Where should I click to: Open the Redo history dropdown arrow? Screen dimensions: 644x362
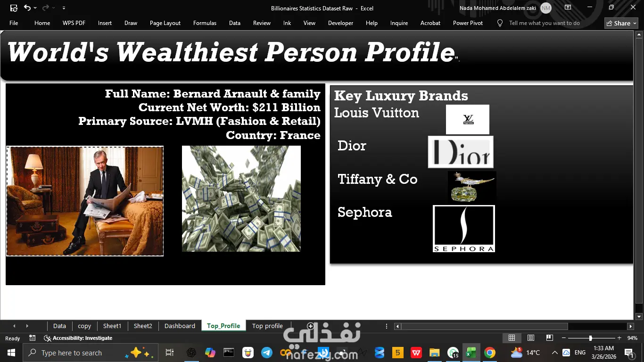[x=53, y=8]
